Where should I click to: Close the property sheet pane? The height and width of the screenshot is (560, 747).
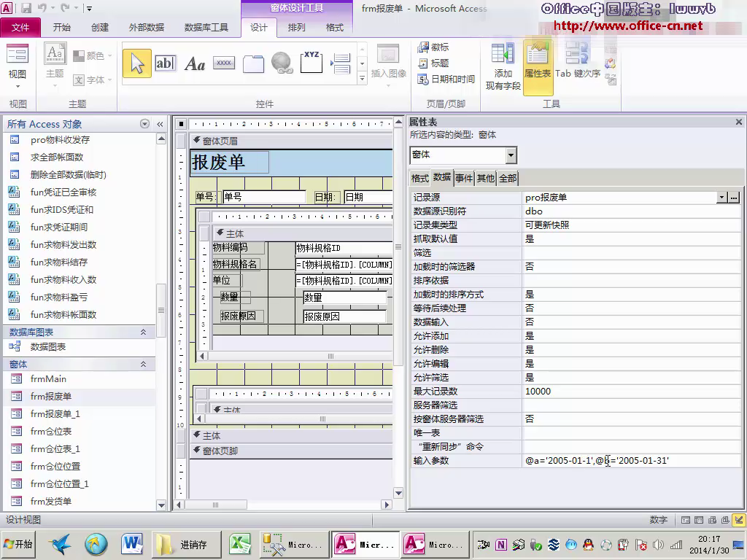coord(739,122)
